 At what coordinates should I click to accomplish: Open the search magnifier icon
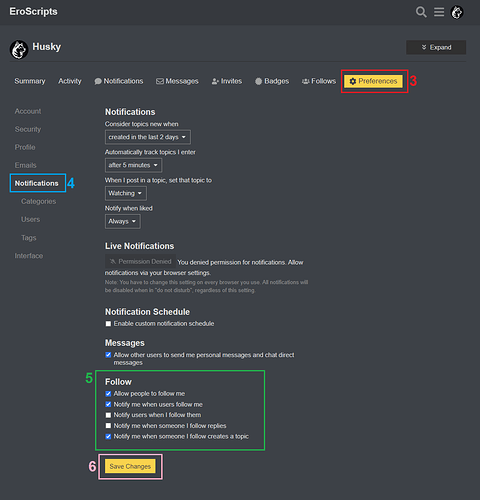coord(421,12)
